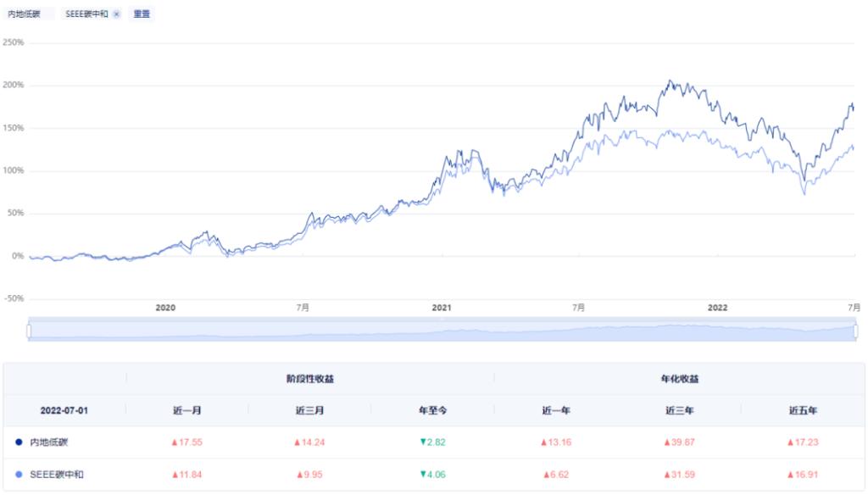Grab the left handle of the range slider
The width and height of the screenshot is (868, 495).
click(29, 331)
